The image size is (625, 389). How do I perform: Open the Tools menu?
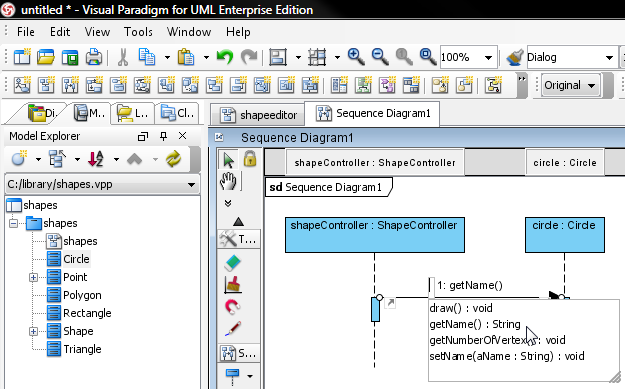tap(138, 32)
